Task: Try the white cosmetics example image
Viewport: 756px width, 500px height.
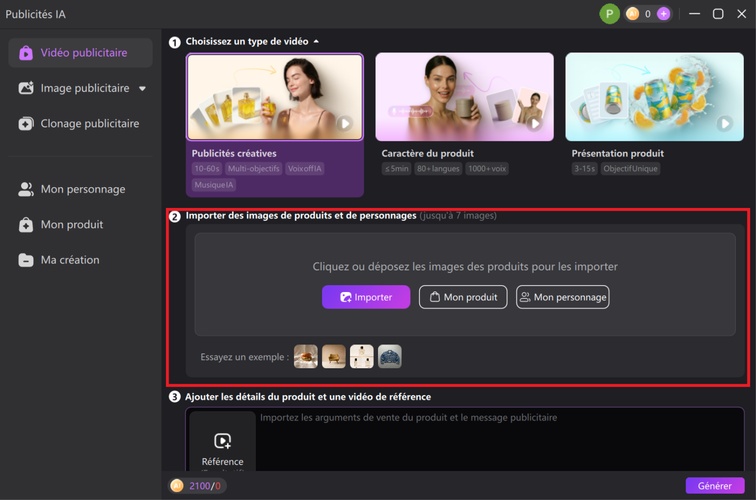Action: coord(362,357)
